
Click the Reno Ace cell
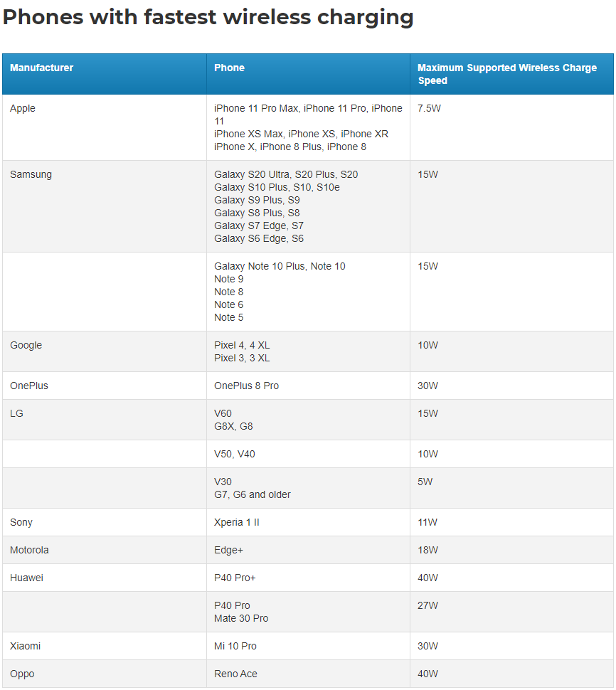click(x=235, y=674)
